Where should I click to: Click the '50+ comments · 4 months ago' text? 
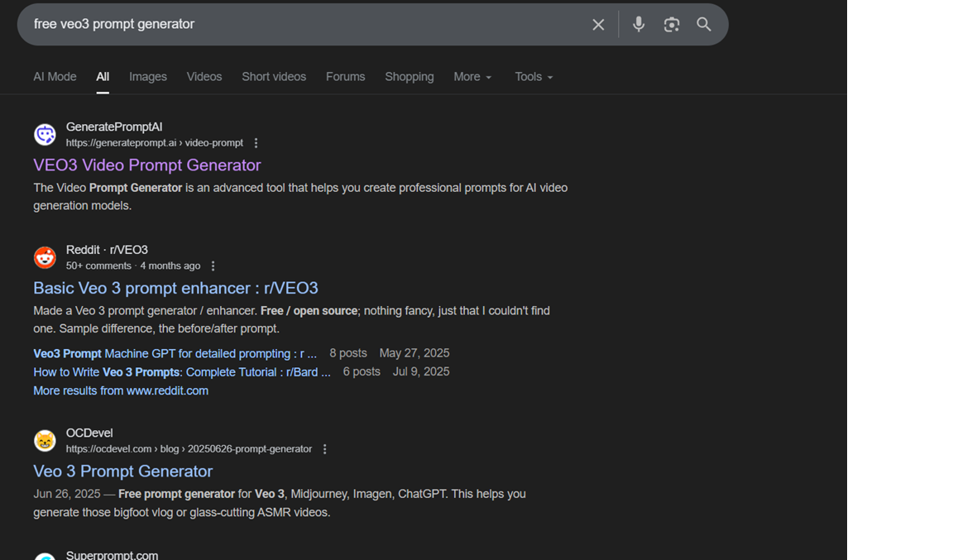133,266
